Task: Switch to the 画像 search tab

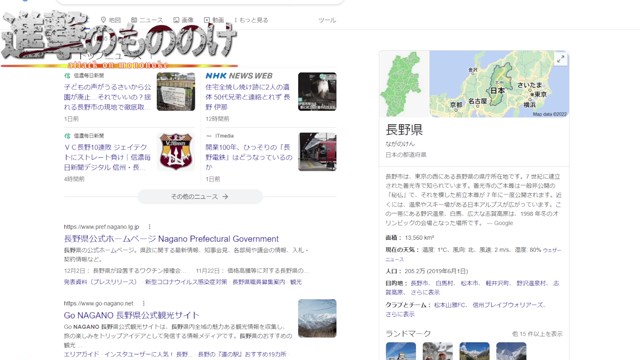Action: (183, 20)
